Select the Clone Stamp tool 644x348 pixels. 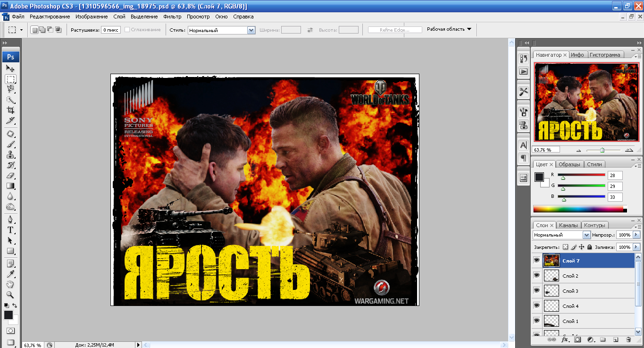[10, 155]
